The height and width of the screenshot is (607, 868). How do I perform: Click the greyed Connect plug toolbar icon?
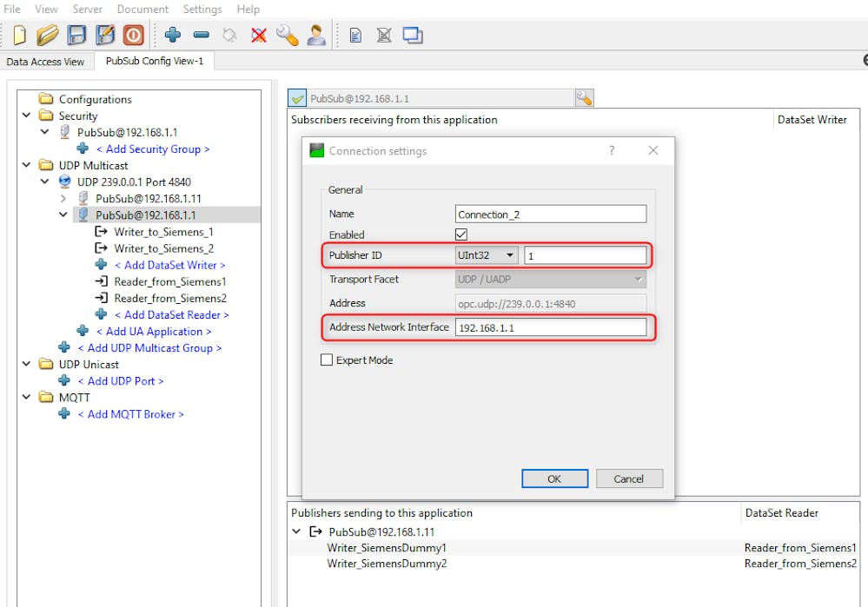tap(229, 36)
